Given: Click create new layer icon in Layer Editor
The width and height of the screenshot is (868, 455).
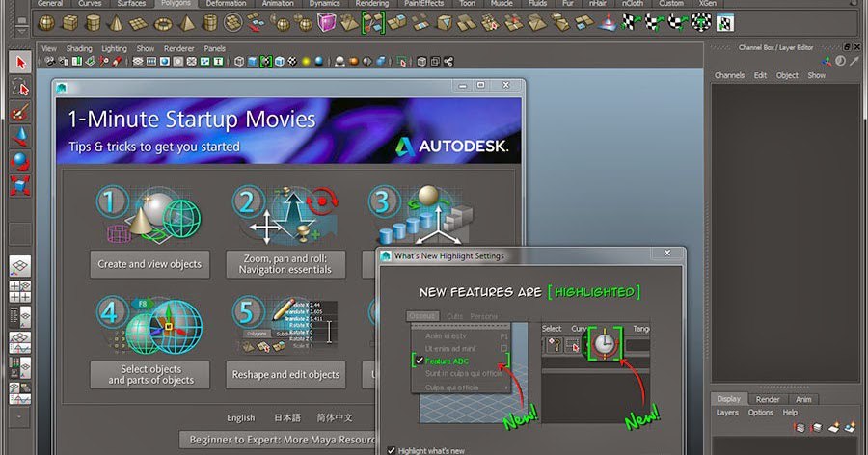Looking at the screenshot, I should tap(836, 427).
